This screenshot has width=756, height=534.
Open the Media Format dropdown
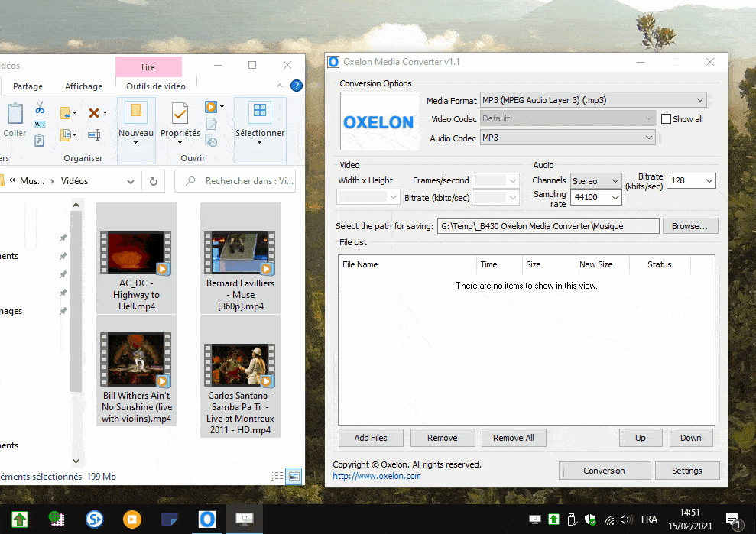click(x=593, y=100)
